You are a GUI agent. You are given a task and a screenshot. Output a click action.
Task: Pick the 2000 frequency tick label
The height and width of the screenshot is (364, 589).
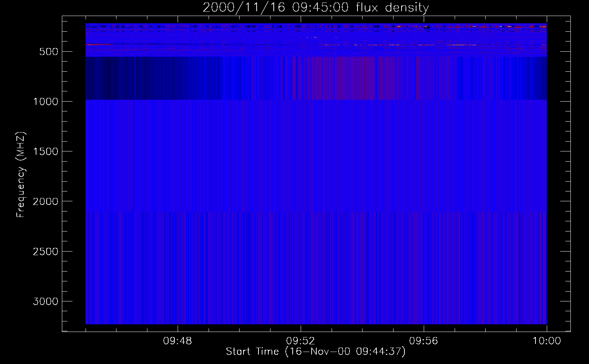(46, 201)
